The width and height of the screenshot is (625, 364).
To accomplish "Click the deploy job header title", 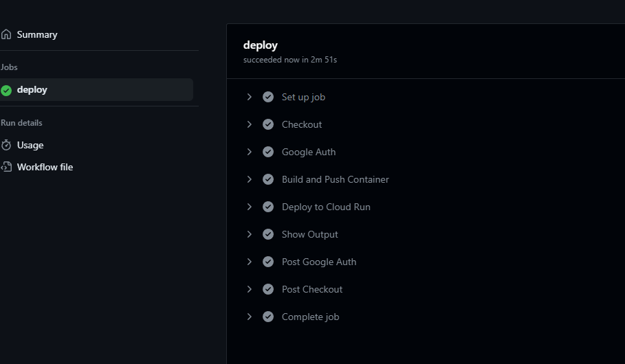I will pos(261,45).
